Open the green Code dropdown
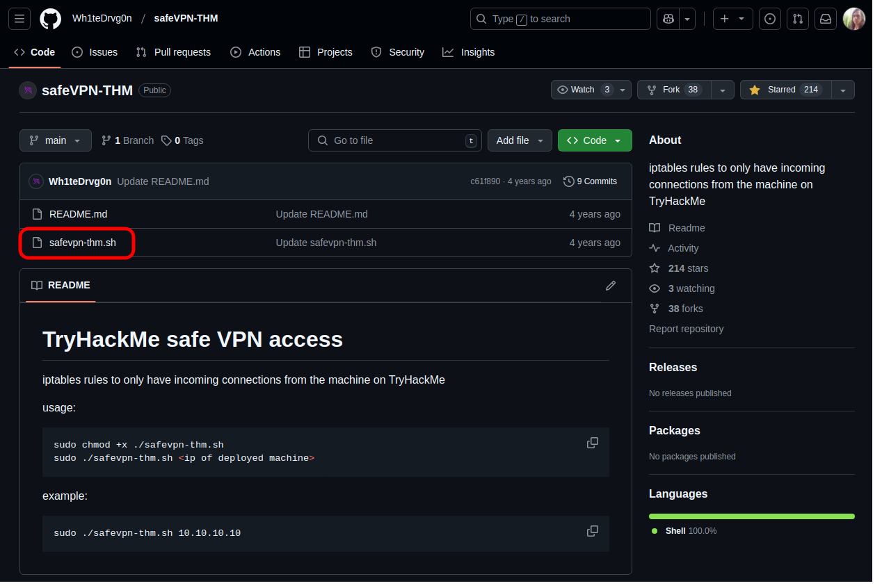Viewport: 882px width, 588px height. coord(595,140)
